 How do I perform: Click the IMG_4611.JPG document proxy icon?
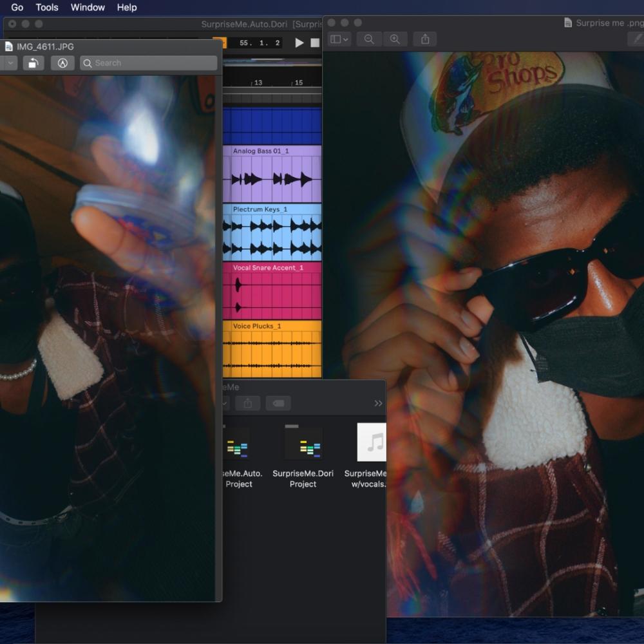pyautogui.click(x=8, y=46)
